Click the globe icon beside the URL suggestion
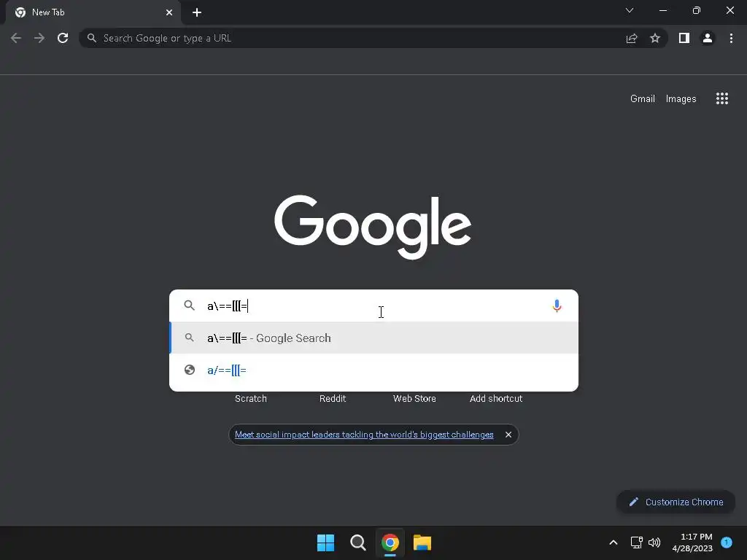747x560 pixels. [190, 370]
